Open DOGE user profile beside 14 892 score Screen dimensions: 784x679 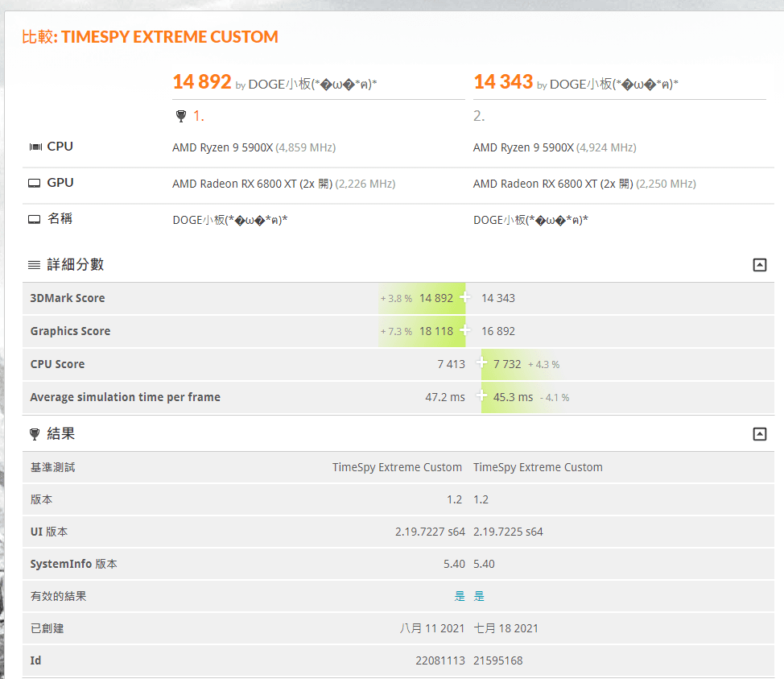click(x=312, y=84)
